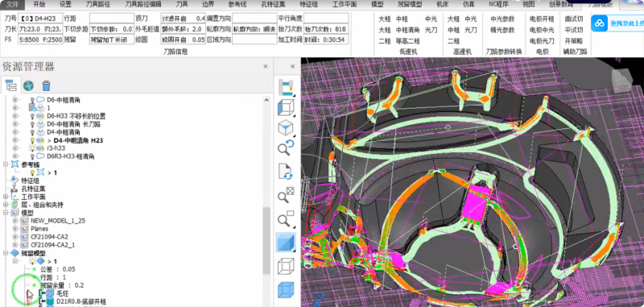Click the 工作平面 workplane icon
Screen dimensions: 644x307
point(14,197)
